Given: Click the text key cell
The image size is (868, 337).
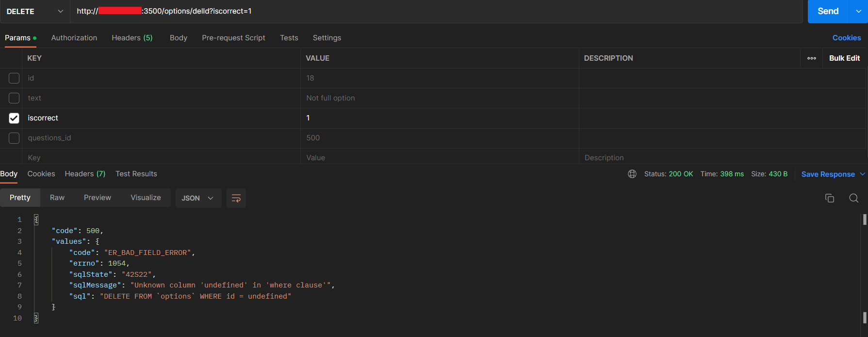Looking at the screenshot, I should click(x=161, y=98).
